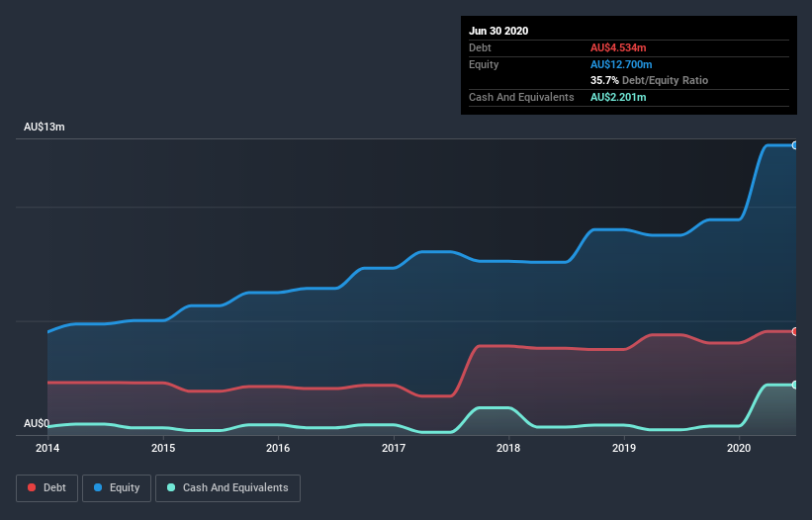Click the AU$0 y-axis label
Viewport: 812px width, 520px height.
pyautogui.click(x=37, y=423)
